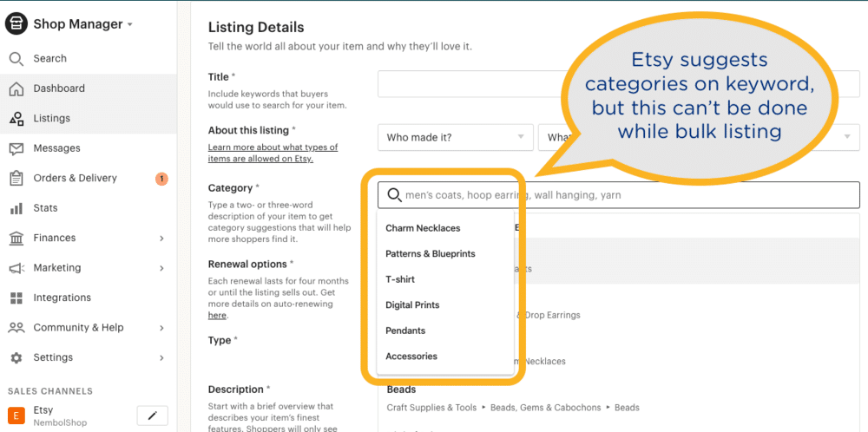Open Search via magnifier icon in sidebar
This screenshot has width=868, height=432.
(16, 59)
